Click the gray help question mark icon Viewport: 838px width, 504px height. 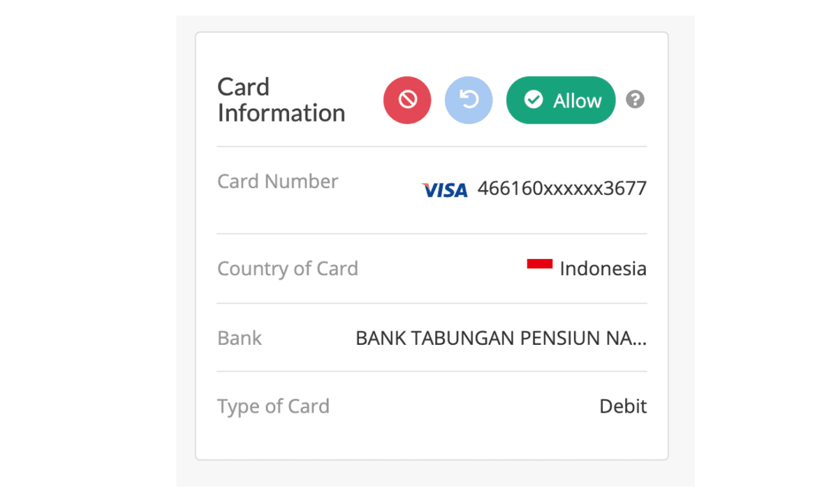pos(635,100)
